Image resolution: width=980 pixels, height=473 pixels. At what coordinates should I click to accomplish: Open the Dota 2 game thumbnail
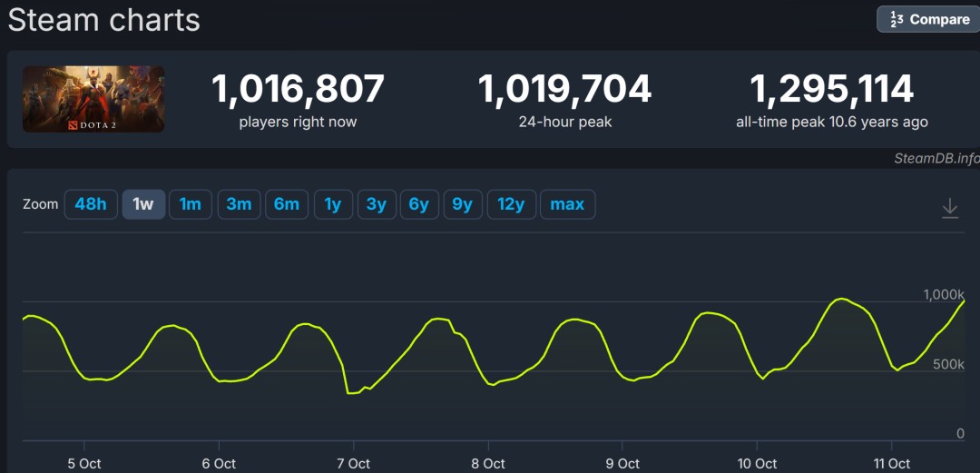[93, 99]
